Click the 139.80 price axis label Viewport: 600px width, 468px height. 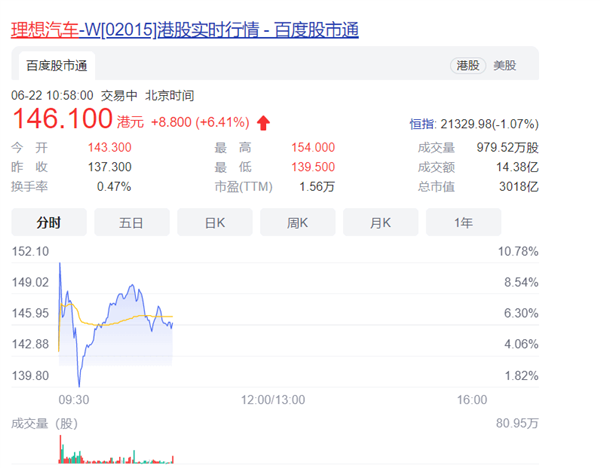click(x=30, y=375)
